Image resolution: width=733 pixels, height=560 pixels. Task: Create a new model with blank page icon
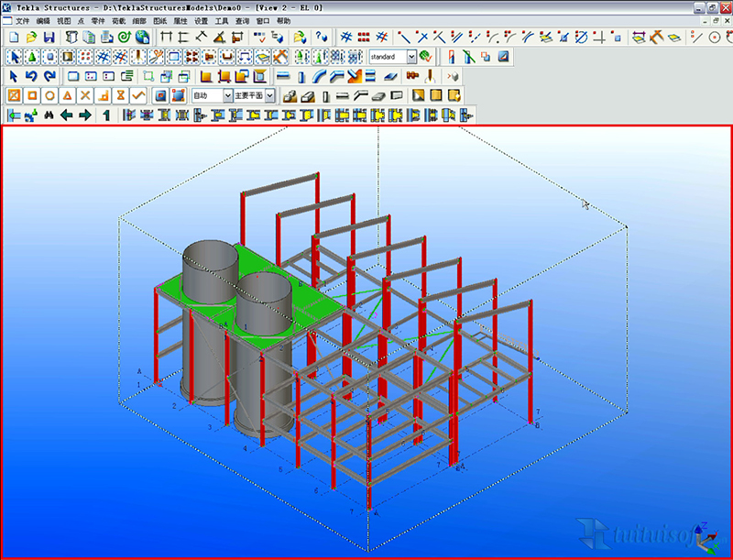pyautogui.click(x=15, y=38)
